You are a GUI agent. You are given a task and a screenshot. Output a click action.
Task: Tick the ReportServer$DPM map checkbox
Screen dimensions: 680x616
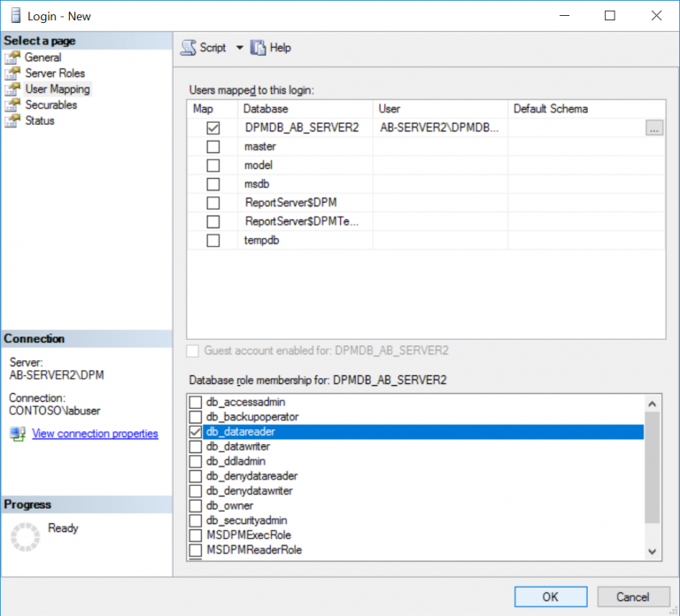point(212,203)
